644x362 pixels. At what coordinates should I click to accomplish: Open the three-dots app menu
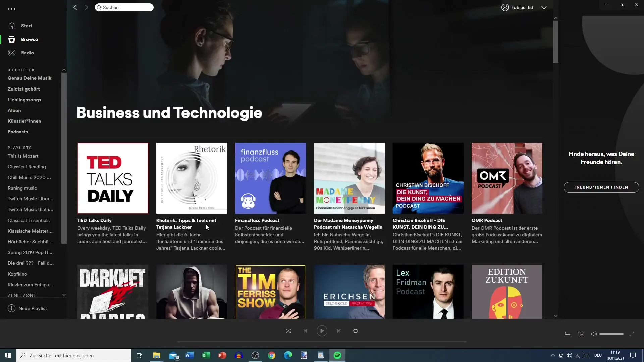coord(12,9)
